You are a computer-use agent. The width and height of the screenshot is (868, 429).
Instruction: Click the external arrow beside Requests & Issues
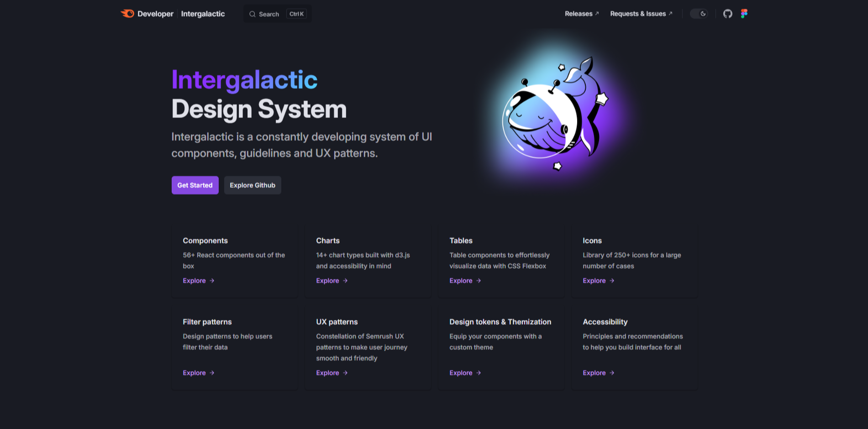(x=670, y=13)
